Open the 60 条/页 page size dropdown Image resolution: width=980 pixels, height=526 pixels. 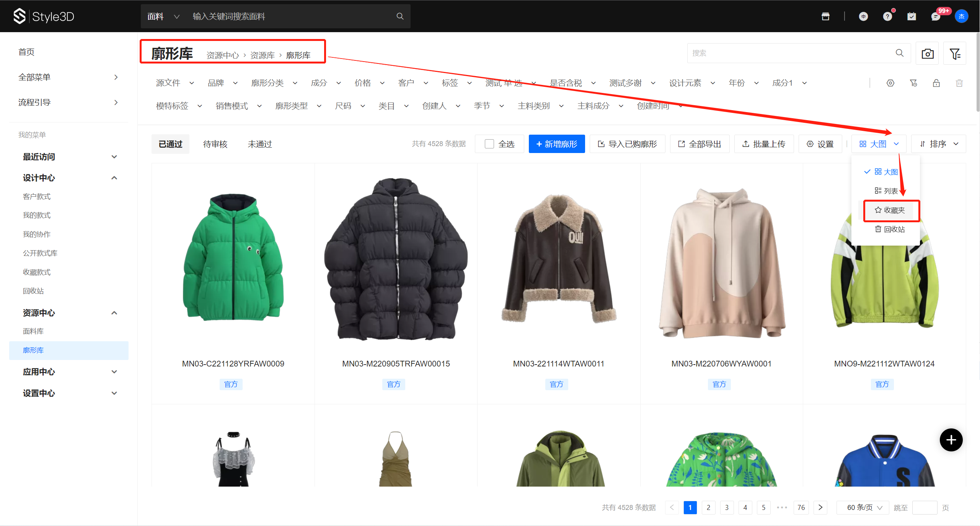[864, 508]
